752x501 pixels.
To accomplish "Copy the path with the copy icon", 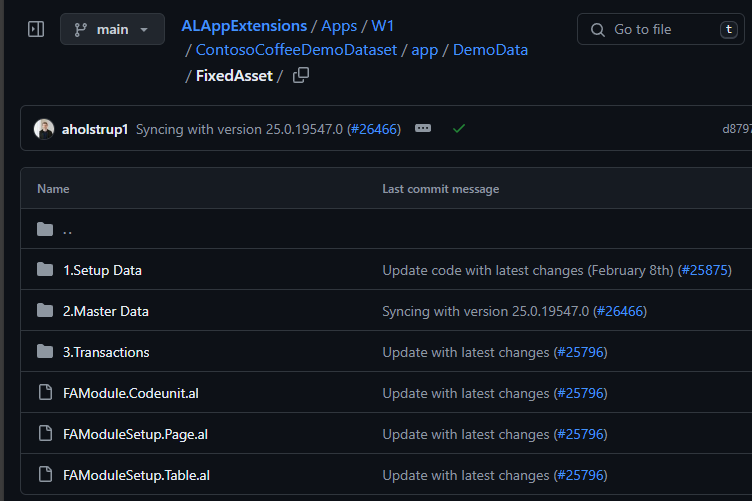I will pos(301,75).
